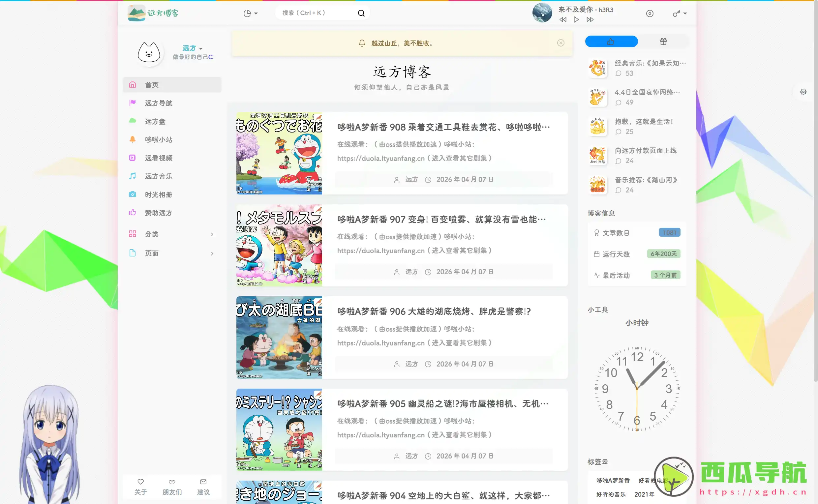
Task: Click the music album cover thumbnail
Action: (x=542, y=13)
